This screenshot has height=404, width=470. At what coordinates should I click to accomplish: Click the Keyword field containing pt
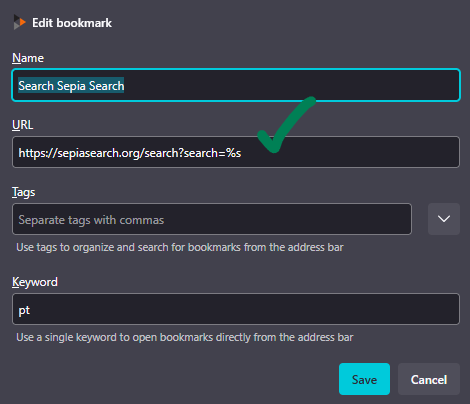236,309
